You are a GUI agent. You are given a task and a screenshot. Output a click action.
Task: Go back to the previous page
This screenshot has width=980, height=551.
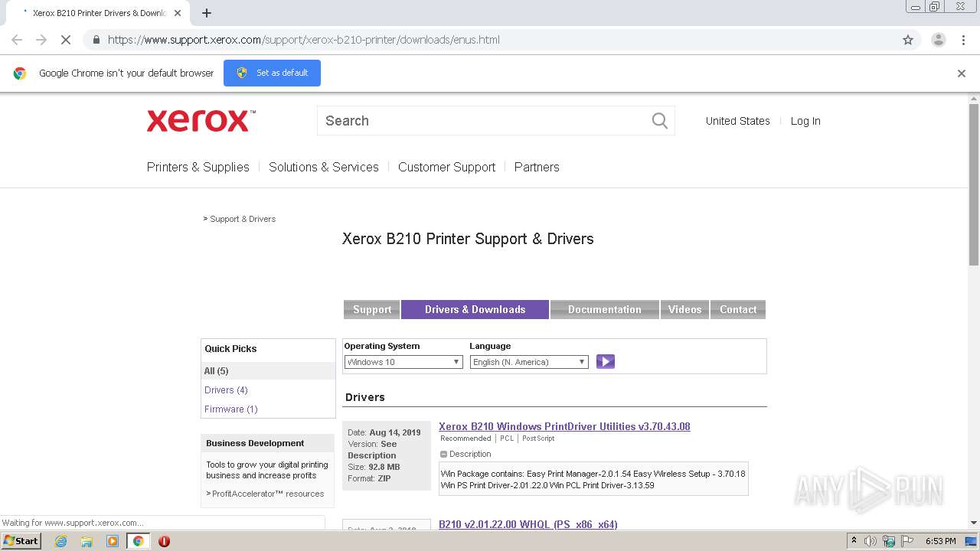17,40
